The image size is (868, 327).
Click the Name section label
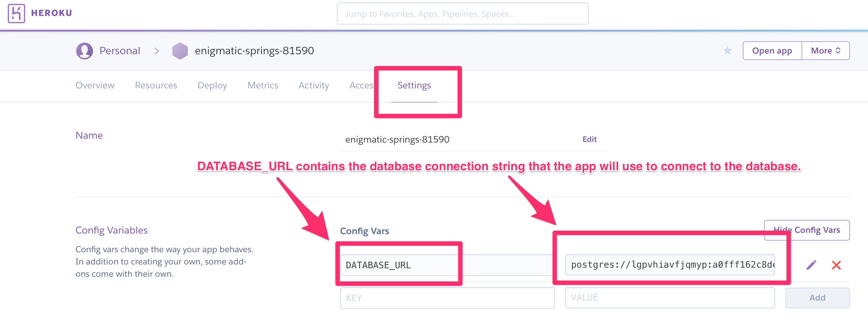[x=89, y=135]
